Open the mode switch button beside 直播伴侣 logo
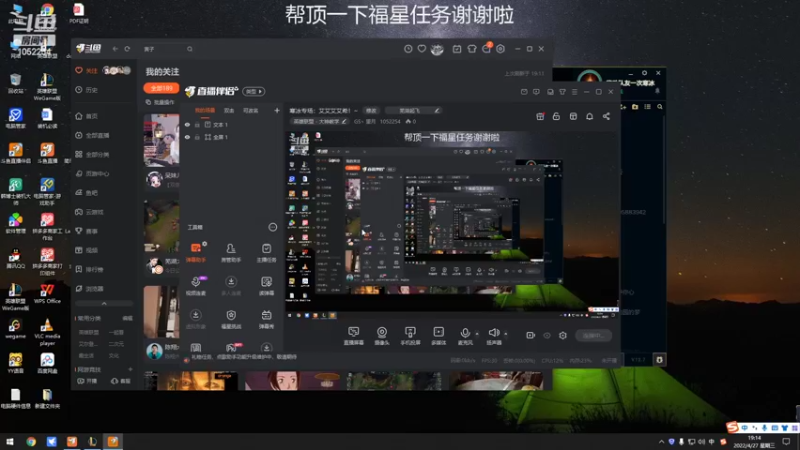This screenshot has width=800, height=450. 254,91
